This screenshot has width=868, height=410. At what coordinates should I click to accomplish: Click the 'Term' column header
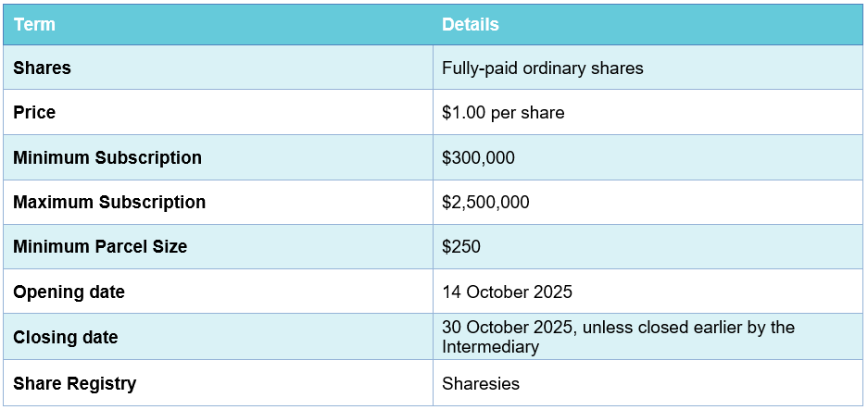coord(34,25)
